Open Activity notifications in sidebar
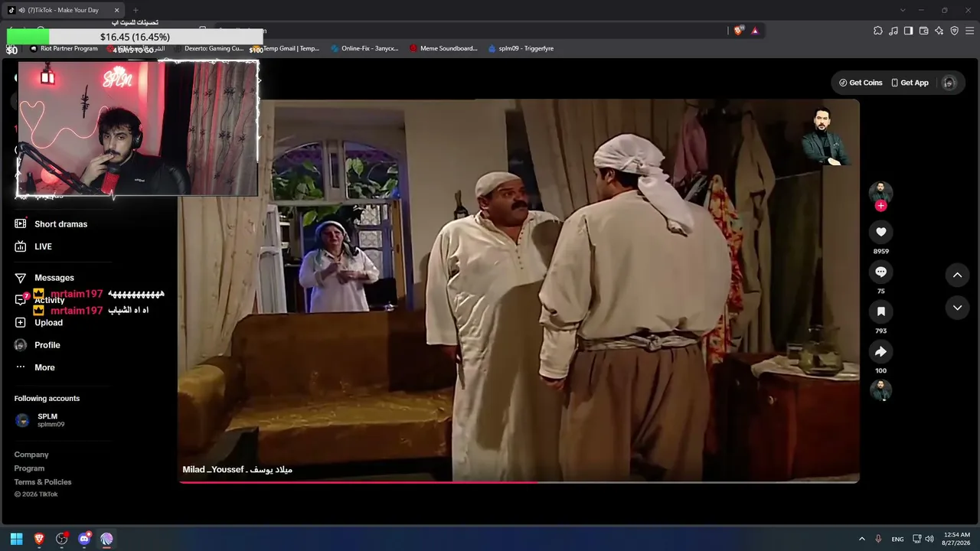The image size is (980, 551). 40,300
